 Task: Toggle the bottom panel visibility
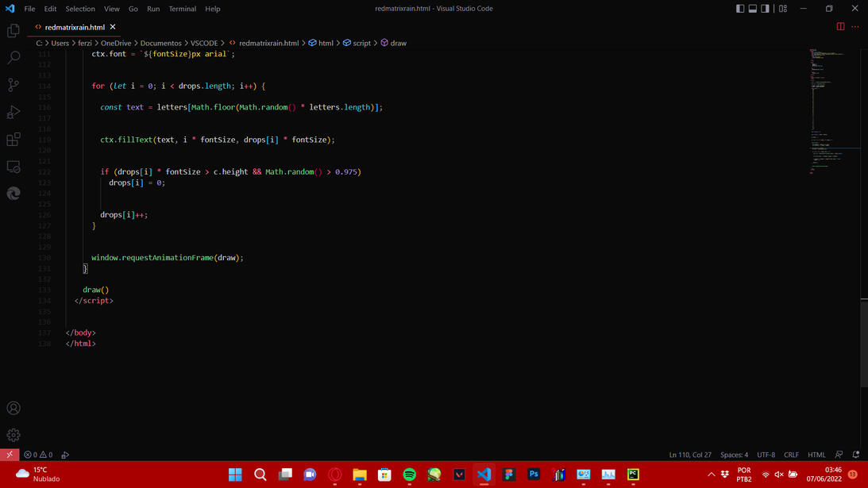[x=753, y=9]
